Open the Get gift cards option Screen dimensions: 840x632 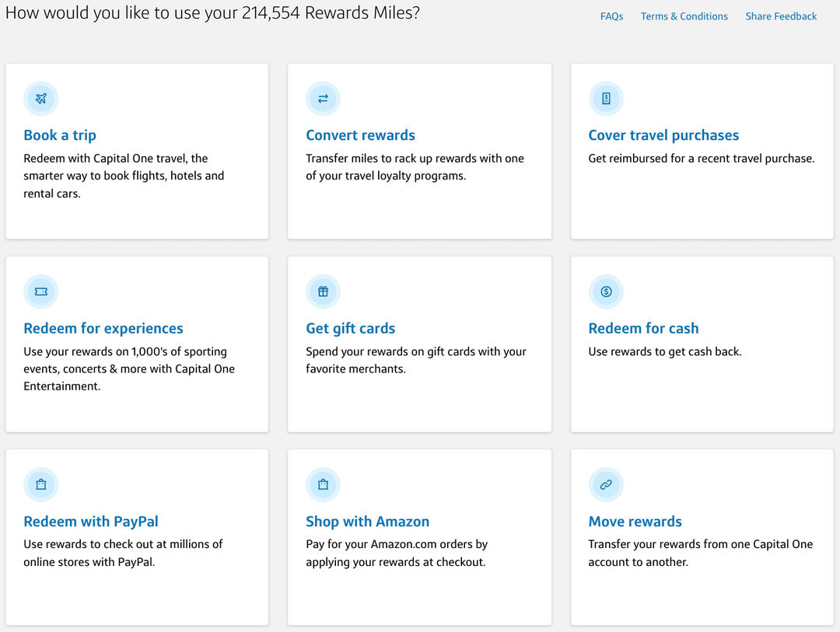click(350, 328)
